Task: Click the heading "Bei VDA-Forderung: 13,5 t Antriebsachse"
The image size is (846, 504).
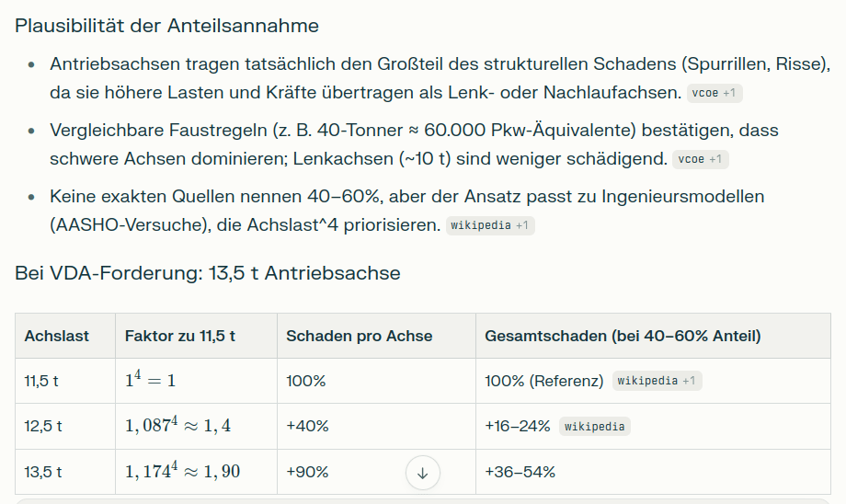Action: coord(208,273)
